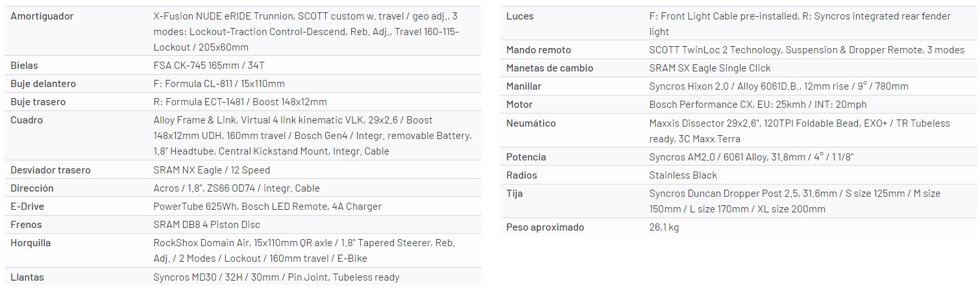This screenshot has height=291, width=980.
Task: Select the Neumático row label
Action: pyautogui.click(x=531, y=123)
